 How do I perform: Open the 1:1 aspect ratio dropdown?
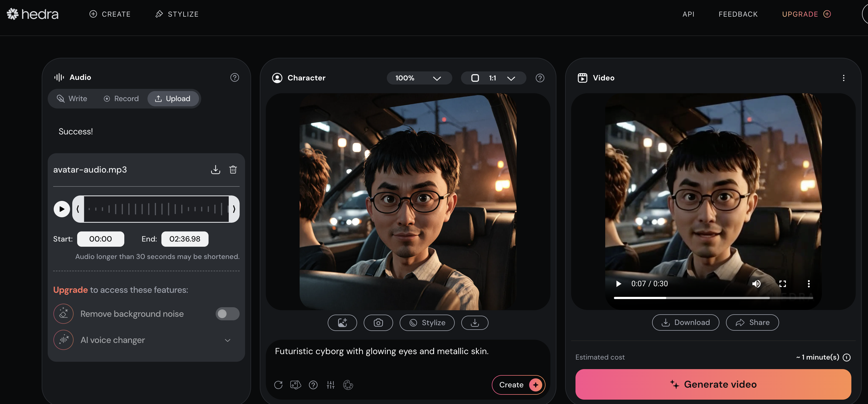click(x=493, y=78)
